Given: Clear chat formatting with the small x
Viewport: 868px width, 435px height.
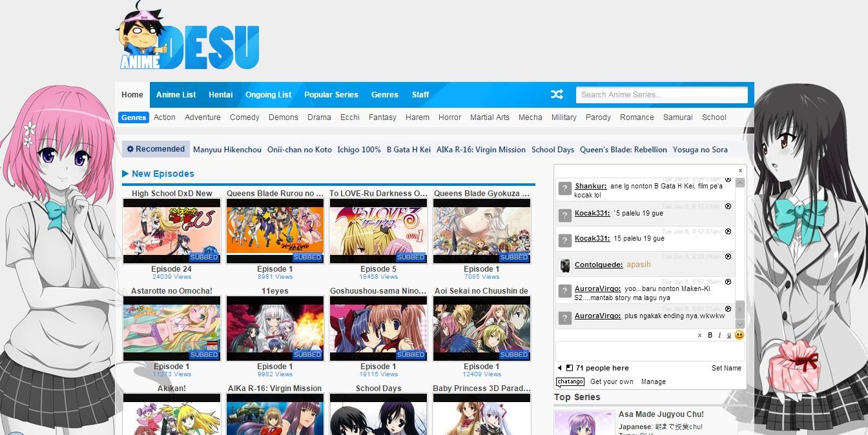Looking at the screenshot, I should pyautogui.click(x=699, y=336).
